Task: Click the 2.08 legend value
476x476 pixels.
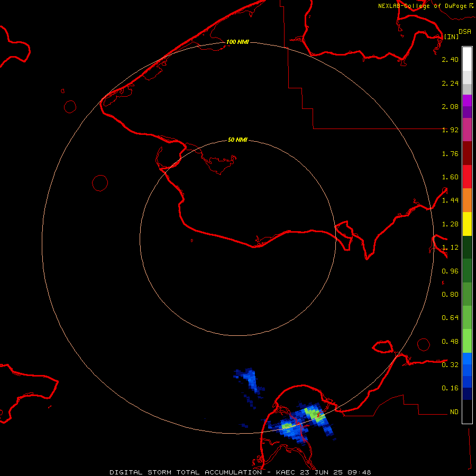Action: pos(450,106)
